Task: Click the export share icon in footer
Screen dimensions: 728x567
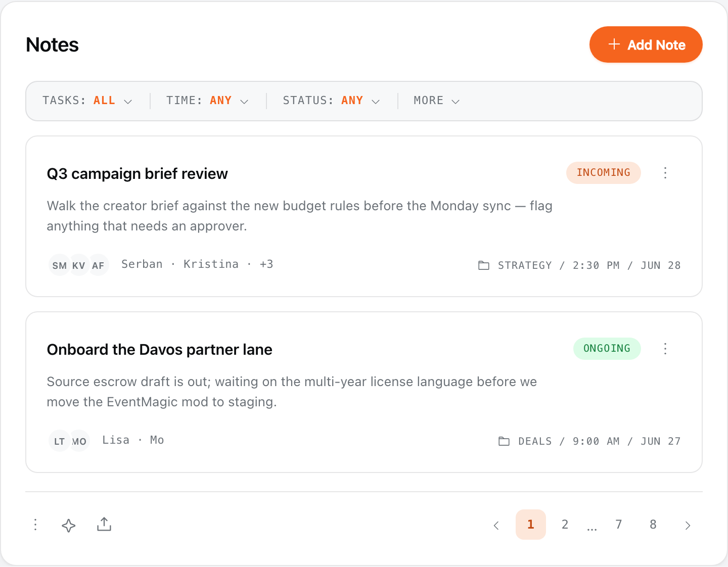Action: click(104, 525)
